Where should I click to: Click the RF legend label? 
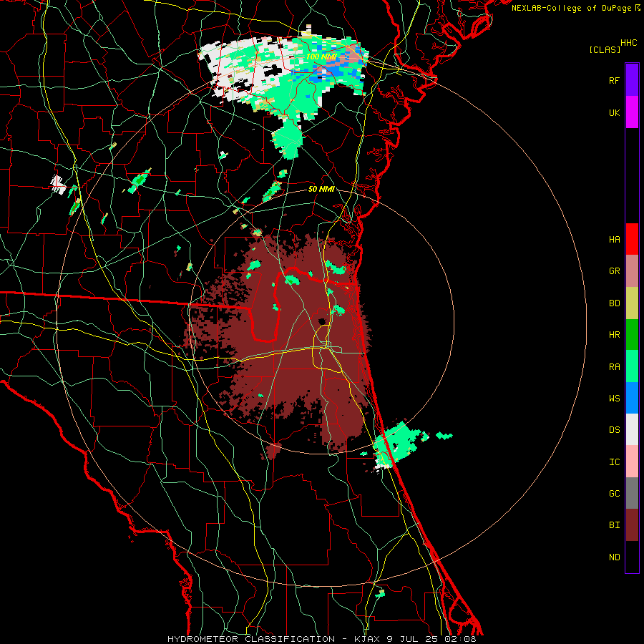pos(614,80)
